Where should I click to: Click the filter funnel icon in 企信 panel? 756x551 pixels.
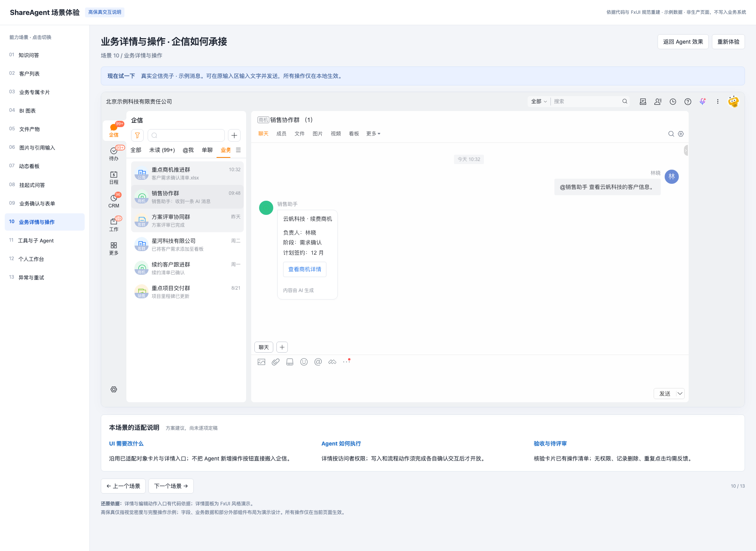pos(137,135)
